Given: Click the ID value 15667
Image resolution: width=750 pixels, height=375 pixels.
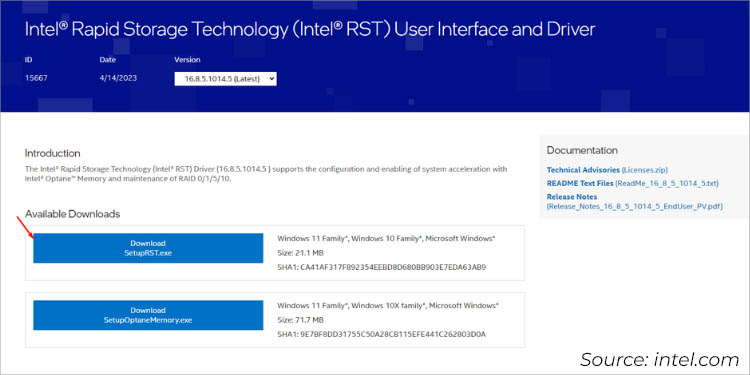Looking at the screenshot, I should click(x=36, y=78).
